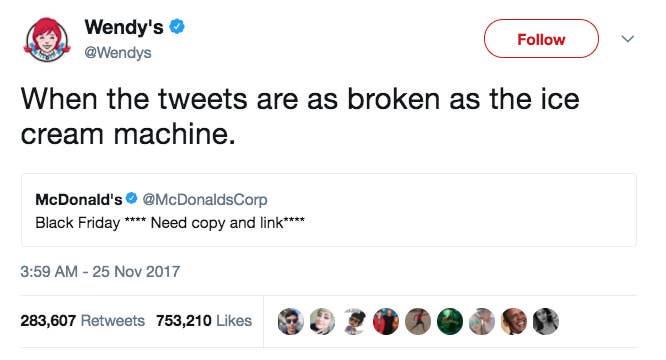Image resolution: width=666 pixels, height=360 pixels.
Task: Click the Wendy's verified badge
Action: coord(177,27)
